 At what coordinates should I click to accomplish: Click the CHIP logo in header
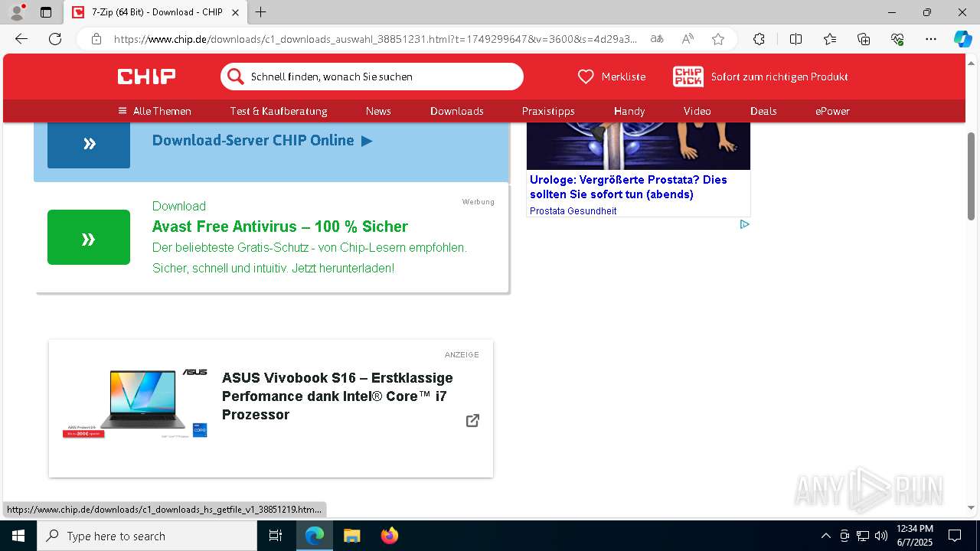146,77
